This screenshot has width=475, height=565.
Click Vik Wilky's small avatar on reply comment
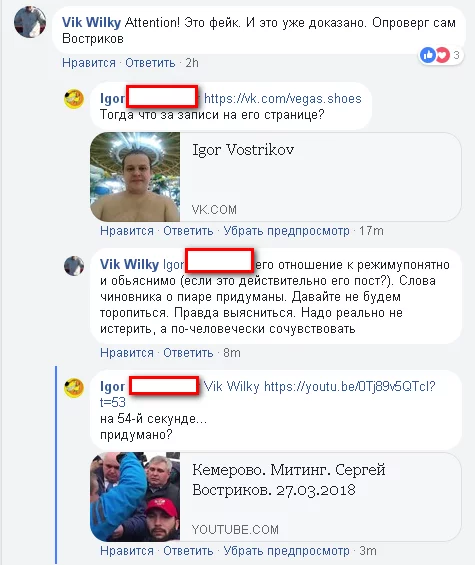(74, 266)
